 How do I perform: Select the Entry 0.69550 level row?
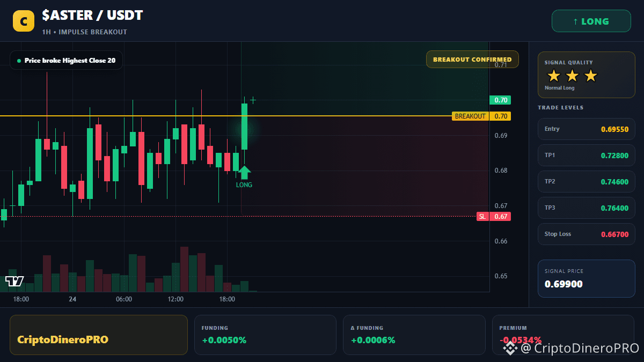tap(586, 129)
